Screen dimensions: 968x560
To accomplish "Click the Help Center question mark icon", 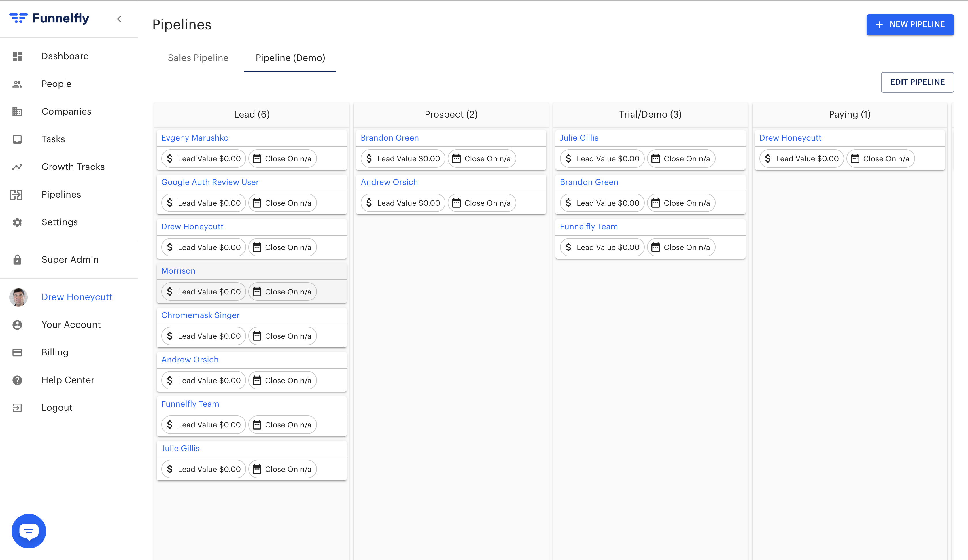I will (x=17, y=380).
